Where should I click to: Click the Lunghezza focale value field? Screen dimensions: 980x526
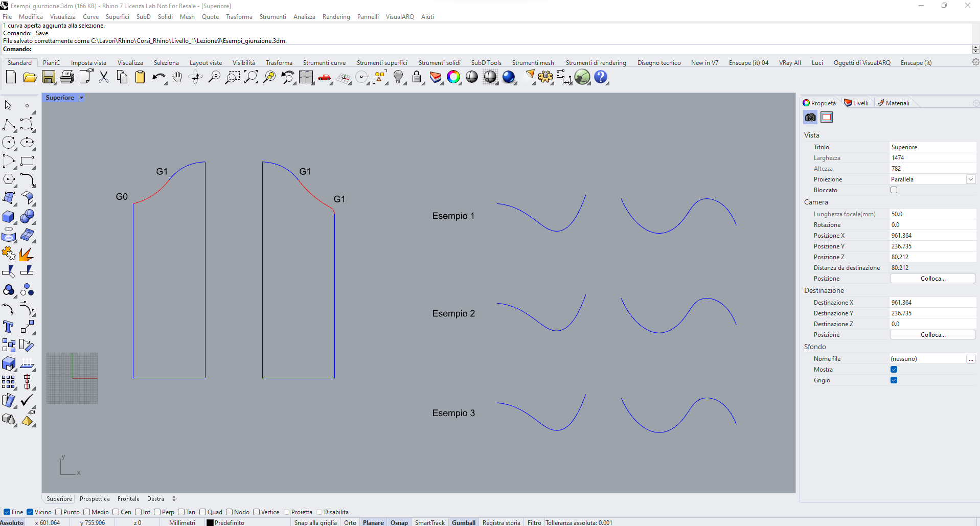tap(932, 214)
